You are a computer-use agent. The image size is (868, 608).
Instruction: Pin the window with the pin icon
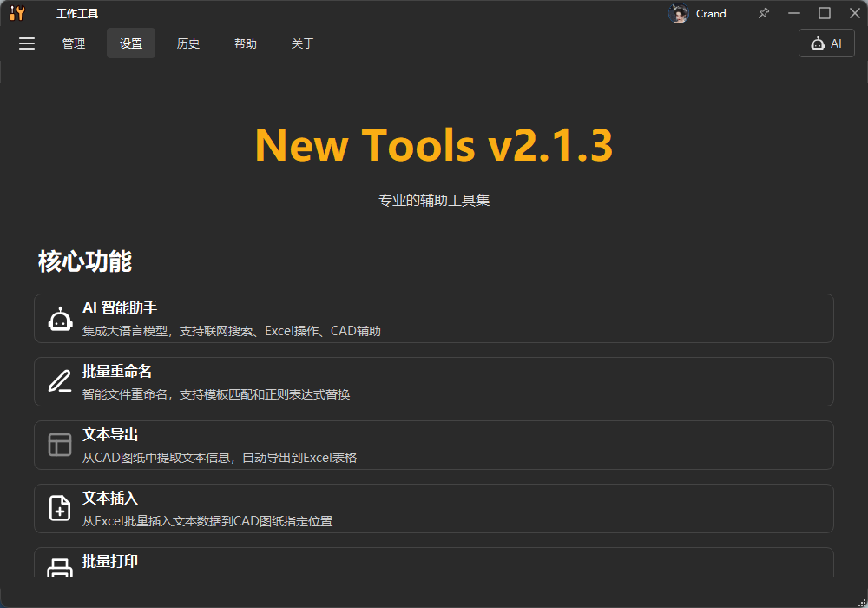[763, 13]
